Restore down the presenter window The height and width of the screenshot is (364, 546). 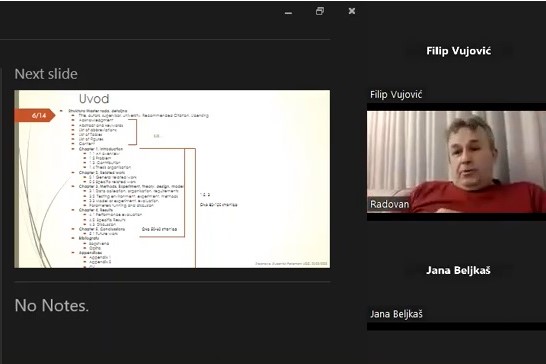pos(320,11)
